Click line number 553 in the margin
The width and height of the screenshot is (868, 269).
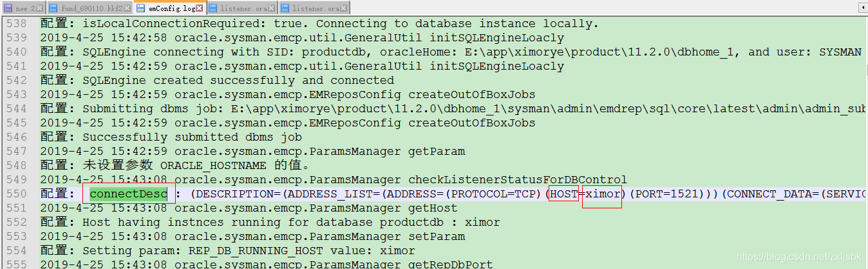[16, 237]
